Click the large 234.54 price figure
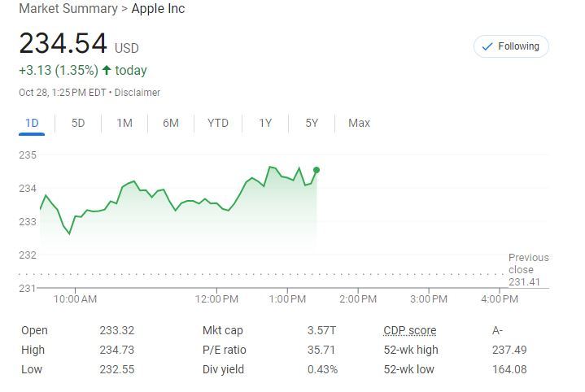 61,44
